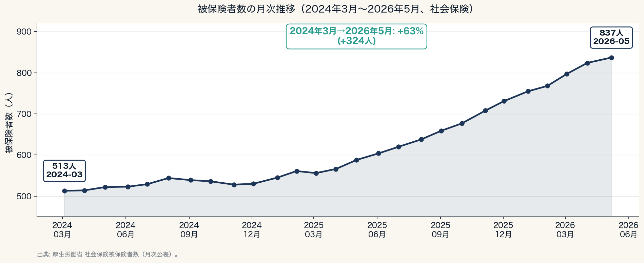Select the 2024 09月 x-axis tick label
The width and height of the screenshot is (644, 263).
click(189, 230)
